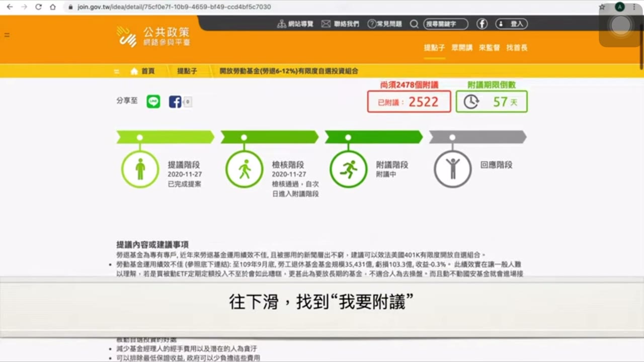The height and width of the screenshot is (362, 644).
Task: Open the Facebook icon in the header
Action: tap(482, 24)
